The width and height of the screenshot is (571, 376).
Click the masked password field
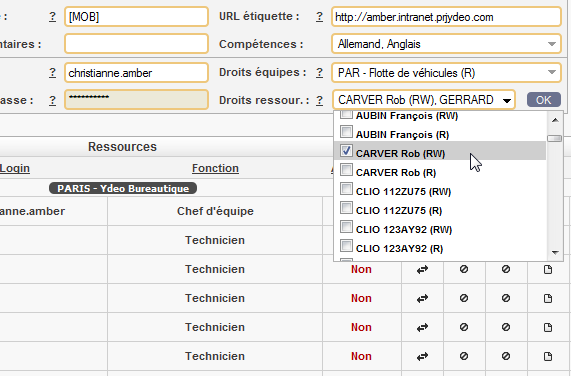136,100
